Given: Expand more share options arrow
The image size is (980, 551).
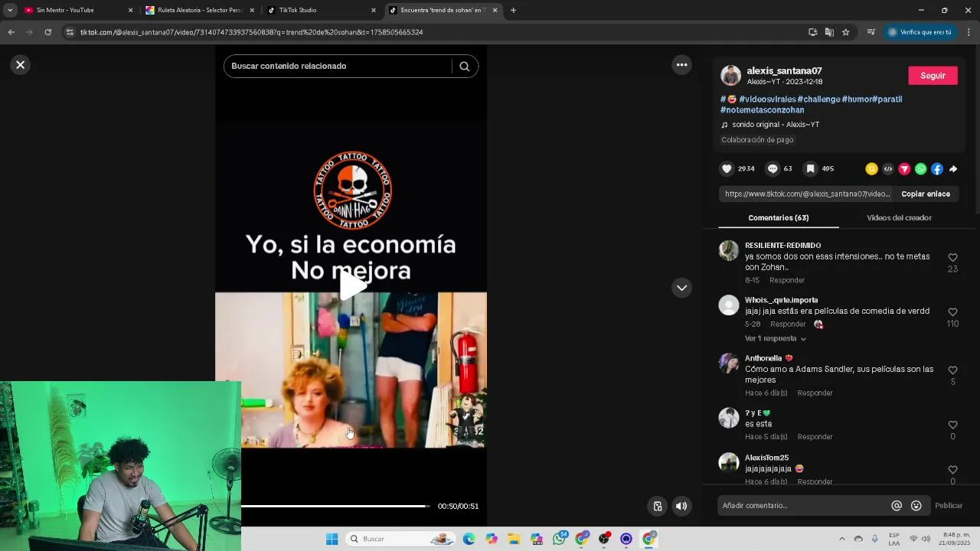Looking at the screenshot, I should [x=953, y=169].
